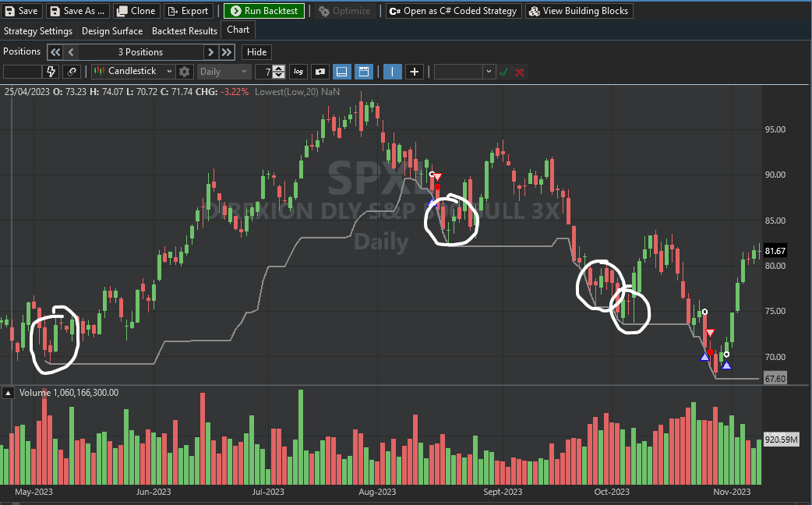Image resolution: width=812 pixels, height=505 pixels.
Task: Collapse the Volume pane triangle
Action: click(9, 393)
